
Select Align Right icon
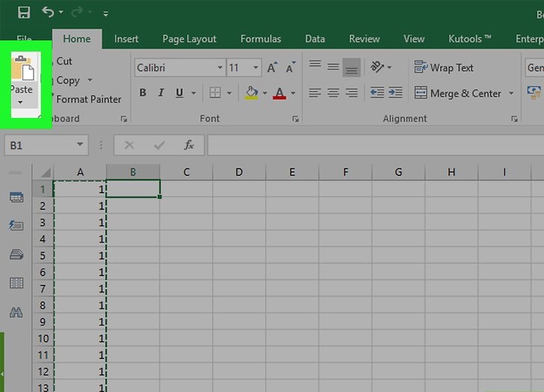click(x=351, y=93)
